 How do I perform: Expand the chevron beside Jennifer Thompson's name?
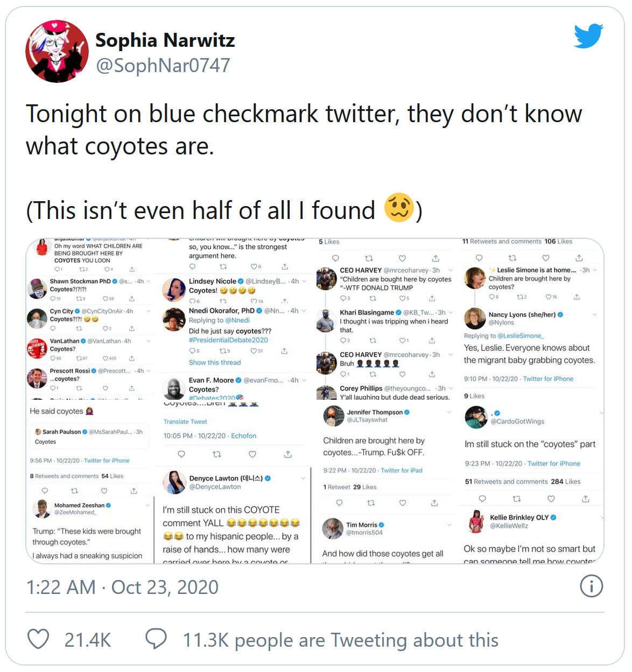[449, 413]
